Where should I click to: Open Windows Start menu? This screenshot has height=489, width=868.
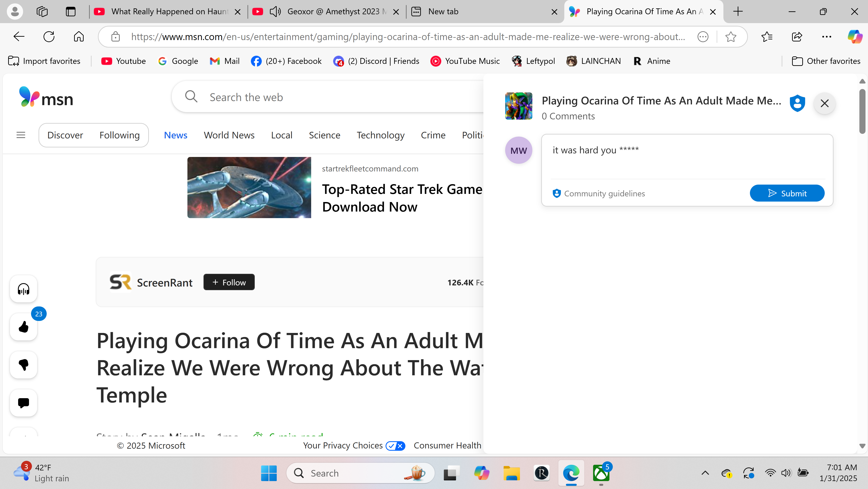269,473
